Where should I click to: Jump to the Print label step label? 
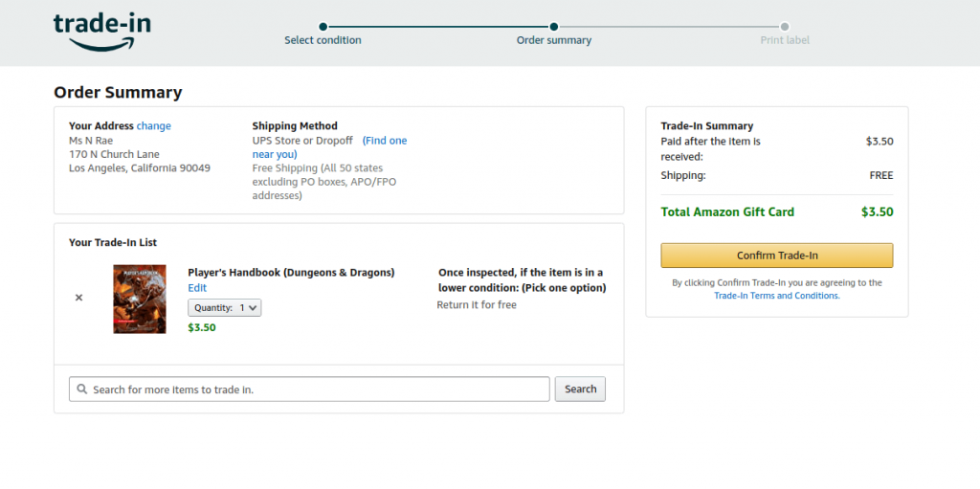(785, 41)
